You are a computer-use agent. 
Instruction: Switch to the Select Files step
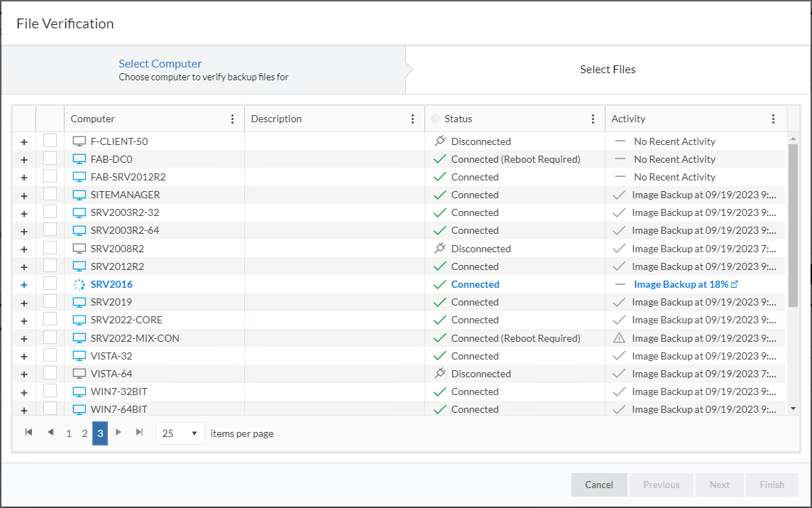click(608, 70)
